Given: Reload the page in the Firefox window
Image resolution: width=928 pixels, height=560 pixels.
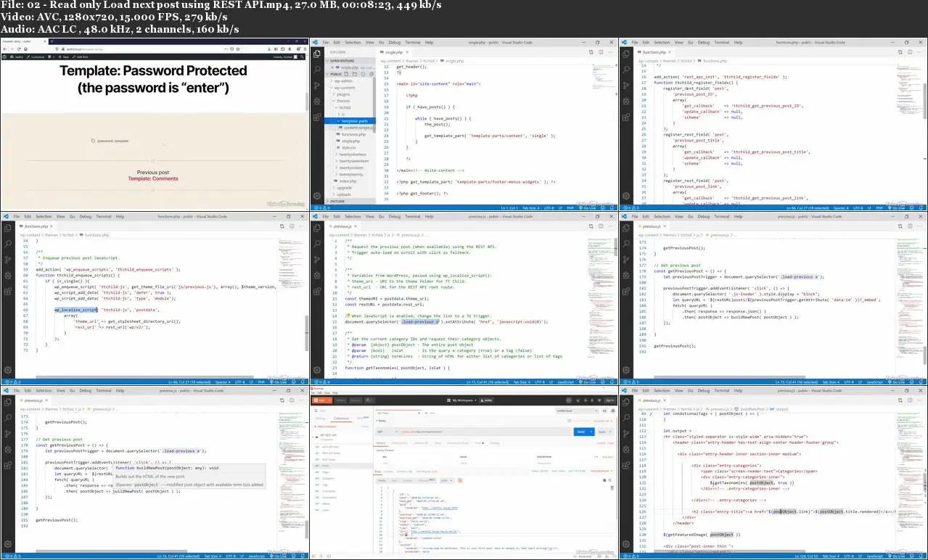Looking at the screenshot, I should tap(17, 49).
